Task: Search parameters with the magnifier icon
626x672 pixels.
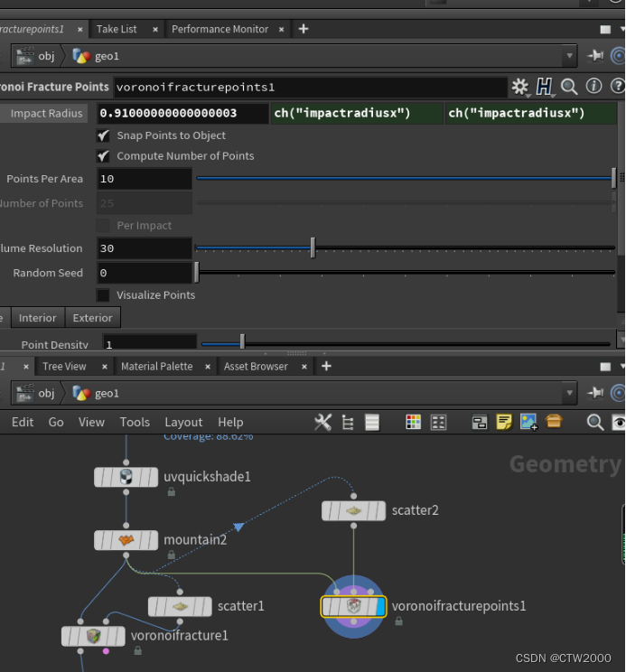Action: pos(569,87)
